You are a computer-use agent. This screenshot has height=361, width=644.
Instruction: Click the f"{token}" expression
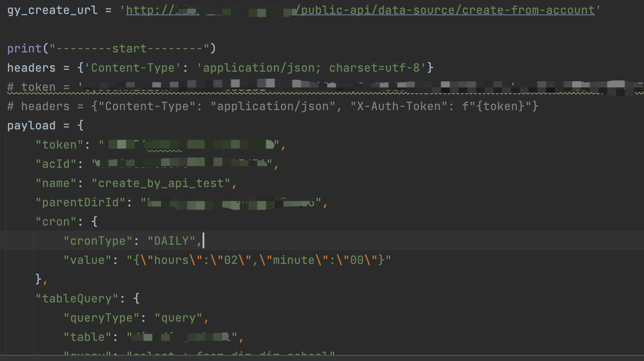pos(497,106)
